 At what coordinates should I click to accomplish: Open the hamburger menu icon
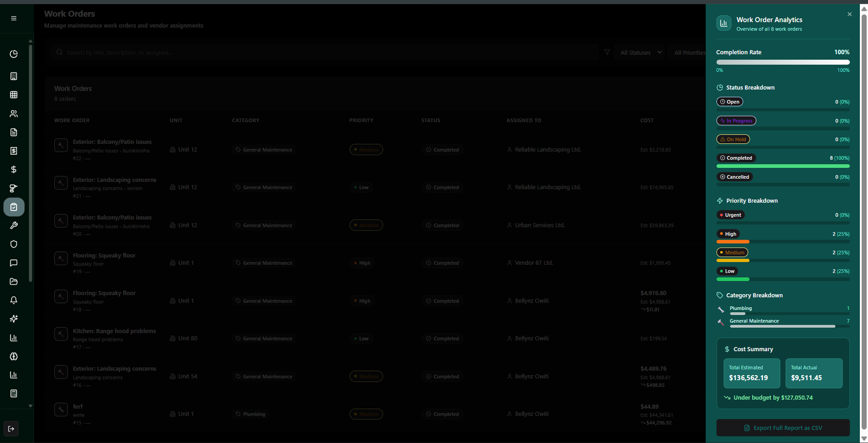[14, 18]
